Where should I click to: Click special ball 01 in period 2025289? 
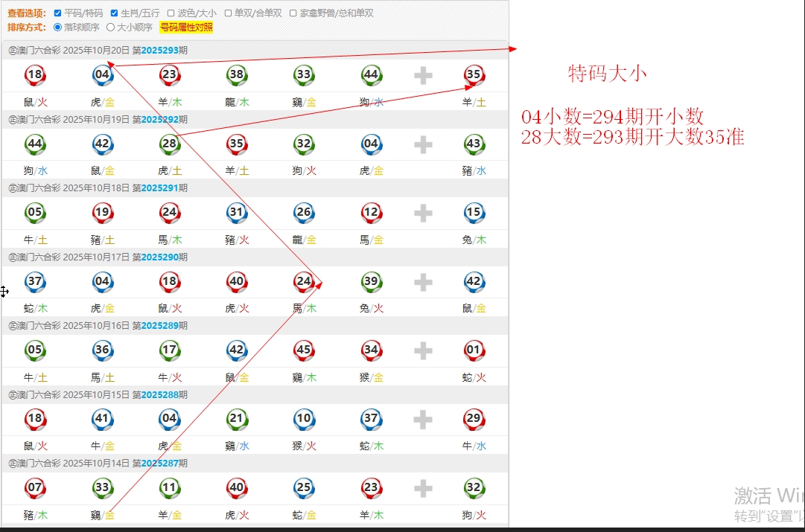coord(474,350)
